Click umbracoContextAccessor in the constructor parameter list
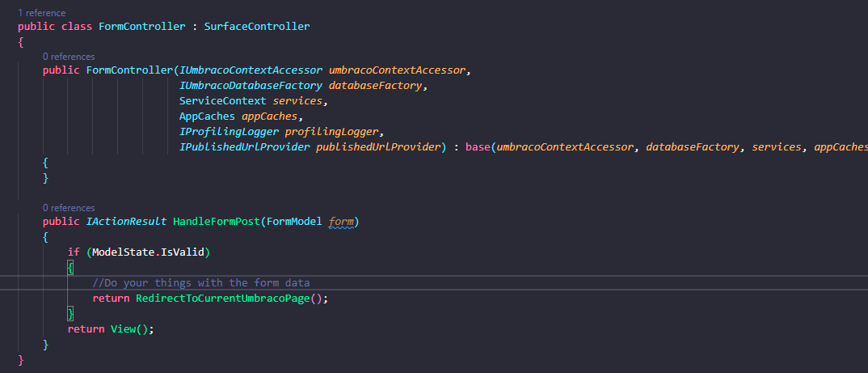 coord(398,71)
